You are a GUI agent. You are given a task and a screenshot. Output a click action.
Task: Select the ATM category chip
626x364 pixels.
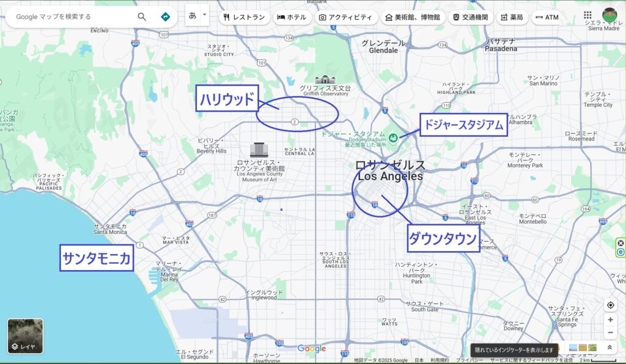pyautogui.click(x=547, y=17)
